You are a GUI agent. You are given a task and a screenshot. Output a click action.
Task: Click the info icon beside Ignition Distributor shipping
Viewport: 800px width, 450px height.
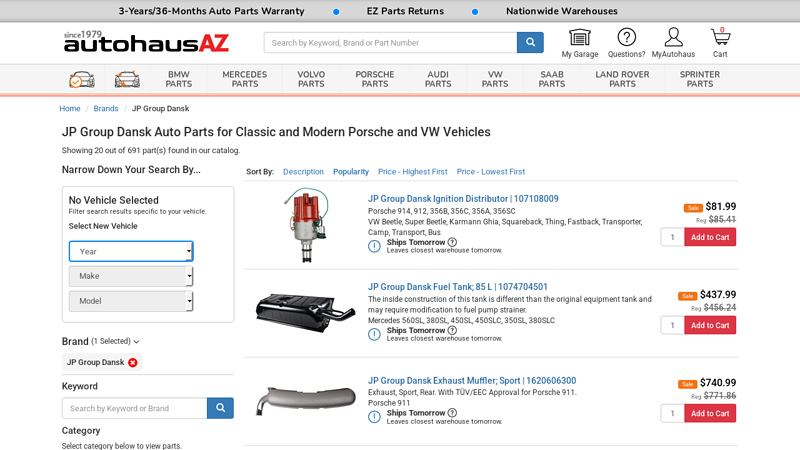pos(374,246)
